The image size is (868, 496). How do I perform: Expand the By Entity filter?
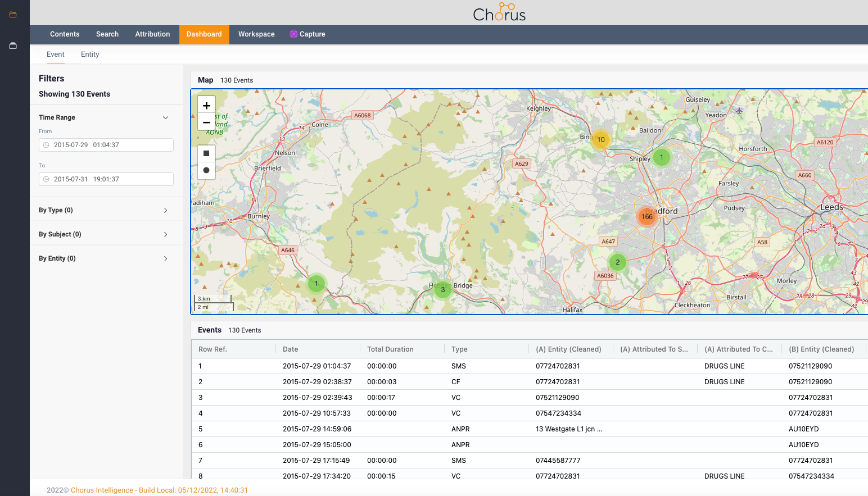tap(165, 258)
